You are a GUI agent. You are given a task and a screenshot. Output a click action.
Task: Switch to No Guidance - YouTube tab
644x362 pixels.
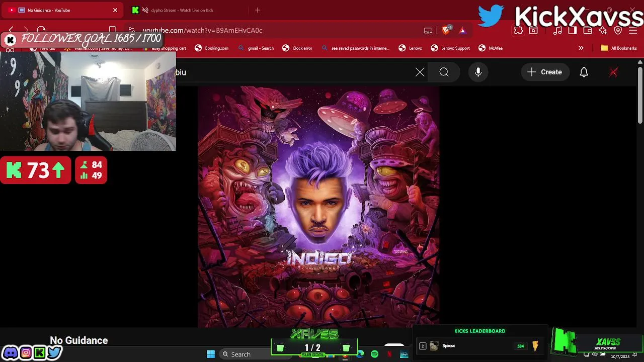pyautogui.click(x=63, y=10)
